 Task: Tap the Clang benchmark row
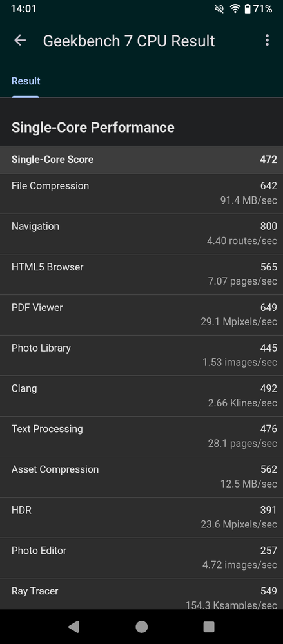(x=142, y=396)
